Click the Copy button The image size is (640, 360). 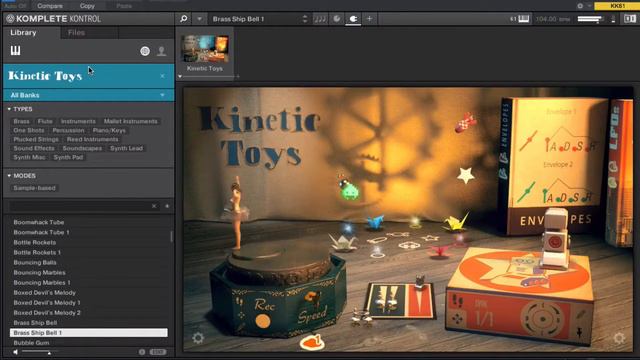[x=87, y=6]
